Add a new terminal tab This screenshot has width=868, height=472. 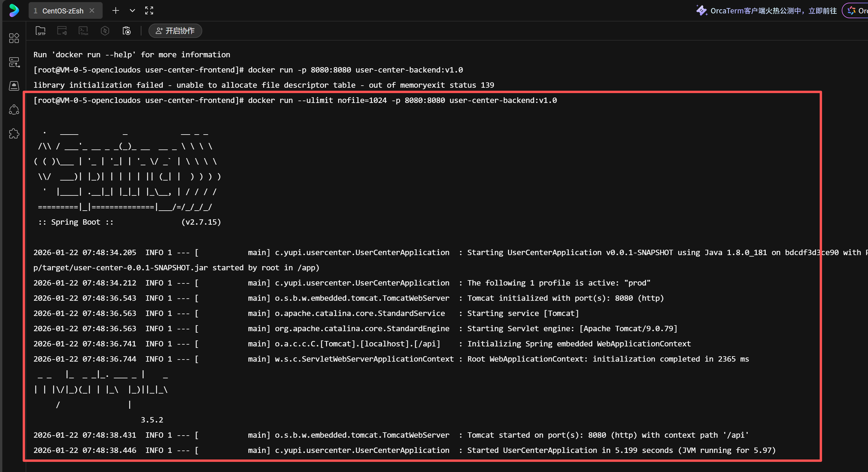(115, 10)
